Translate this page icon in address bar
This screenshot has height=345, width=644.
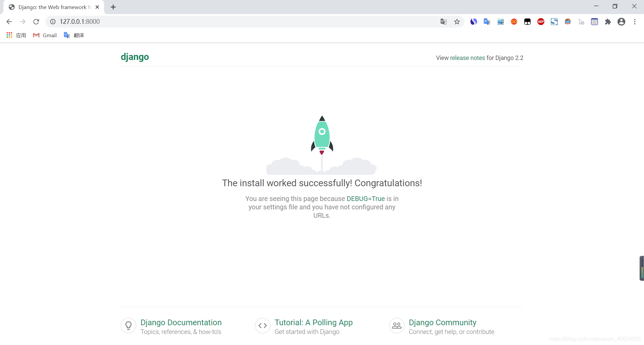pyautogui.click(x=443, y=22)
